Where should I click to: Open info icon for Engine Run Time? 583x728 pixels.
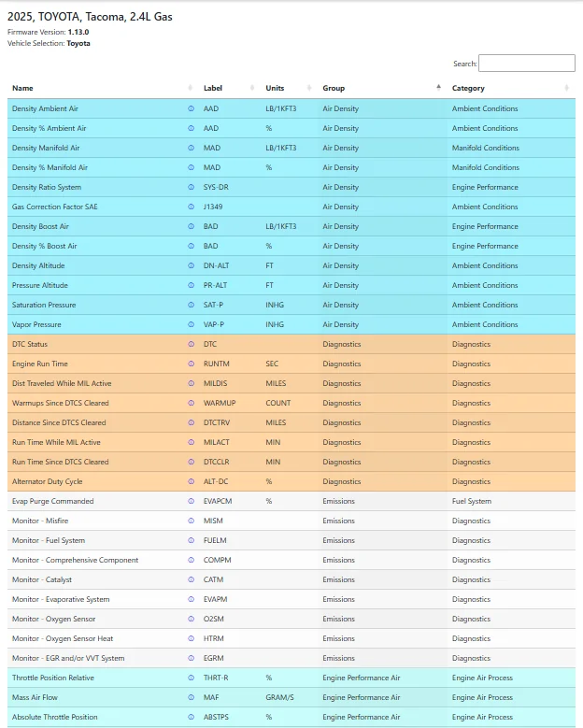pyautogui.click(x=191, y=364)
